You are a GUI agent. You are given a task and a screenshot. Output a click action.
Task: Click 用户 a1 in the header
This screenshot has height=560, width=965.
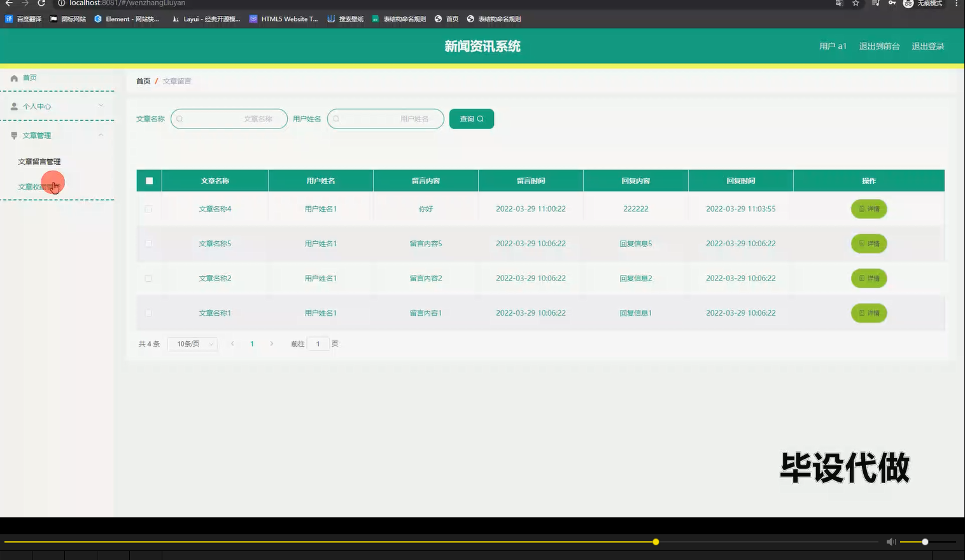coord(833,46)
